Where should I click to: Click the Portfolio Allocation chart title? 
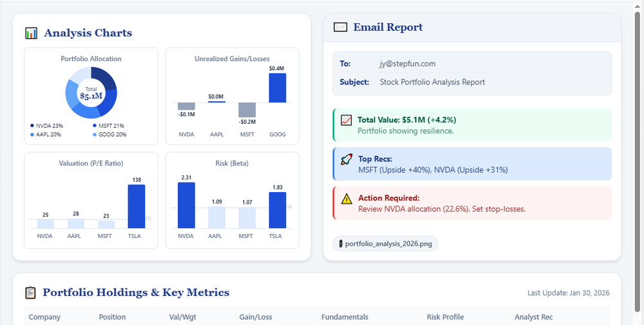pos(91,59)
